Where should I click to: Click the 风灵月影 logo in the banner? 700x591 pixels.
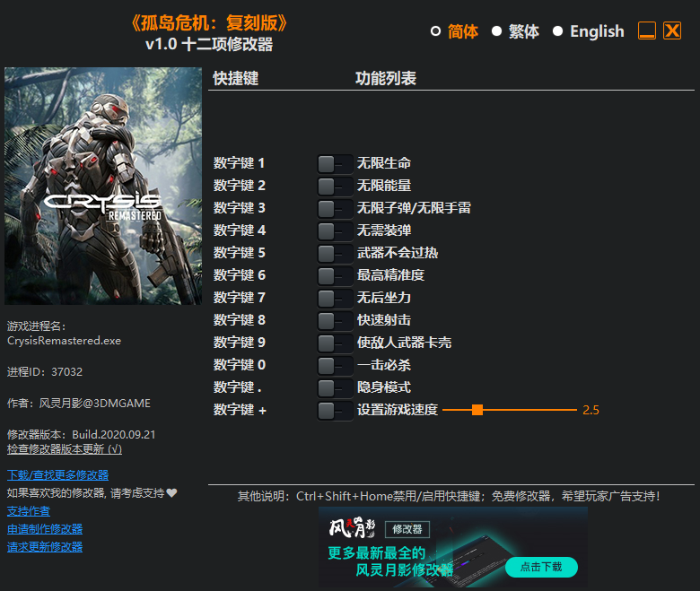[x=352, y=528]
